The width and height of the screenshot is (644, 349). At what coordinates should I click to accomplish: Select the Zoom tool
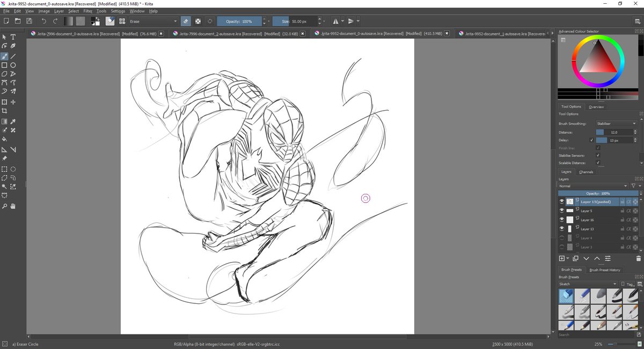click(4, 206)
